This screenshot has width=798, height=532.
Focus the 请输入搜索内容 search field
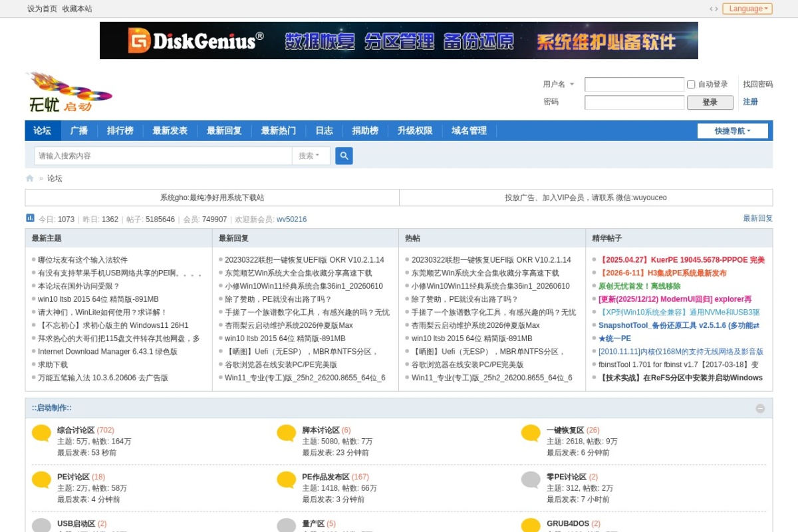pos(164,156)
